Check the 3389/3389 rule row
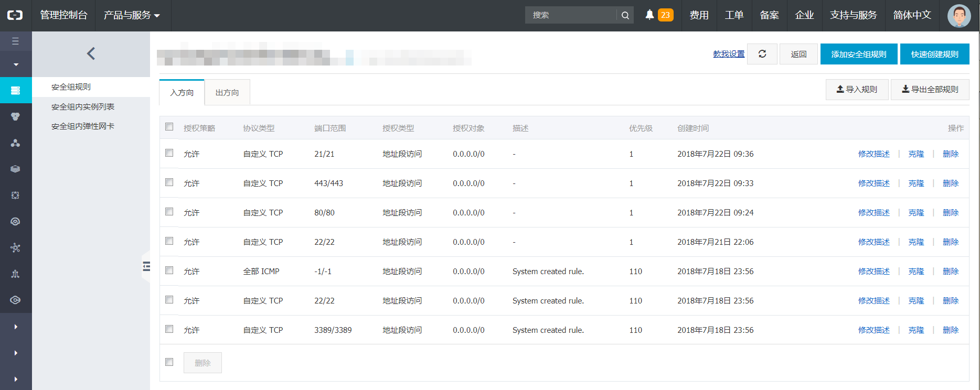The height and width of the screenshot is (390, 980). pos(169,329)
